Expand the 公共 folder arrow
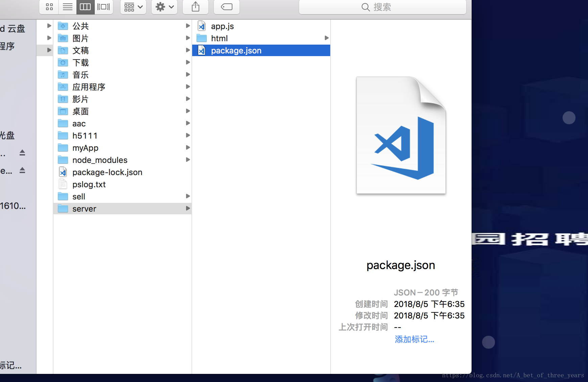Image resolution: width=588 pixels, height=382 pixels. coord(188,26)
